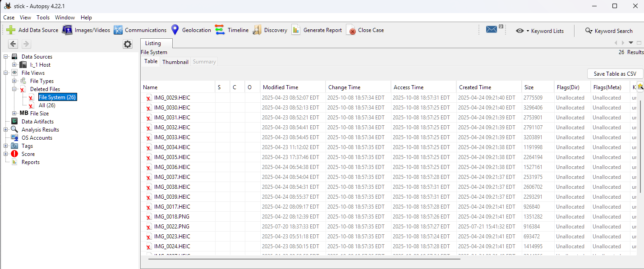This screenshot has height=269, width=644.
Task: Collapse the Data Sources tree node
Action: [6, 57]
